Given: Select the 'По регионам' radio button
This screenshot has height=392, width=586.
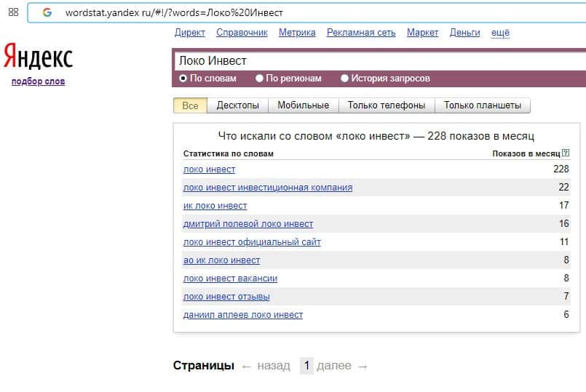Looking at the screenshot, I should pyautogui.click(x=260, y=79).
